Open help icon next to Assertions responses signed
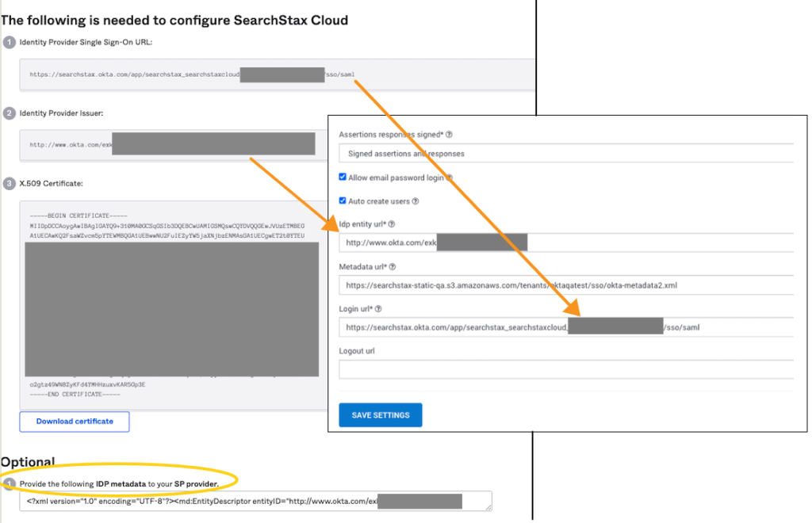 (x=449, y=135)
